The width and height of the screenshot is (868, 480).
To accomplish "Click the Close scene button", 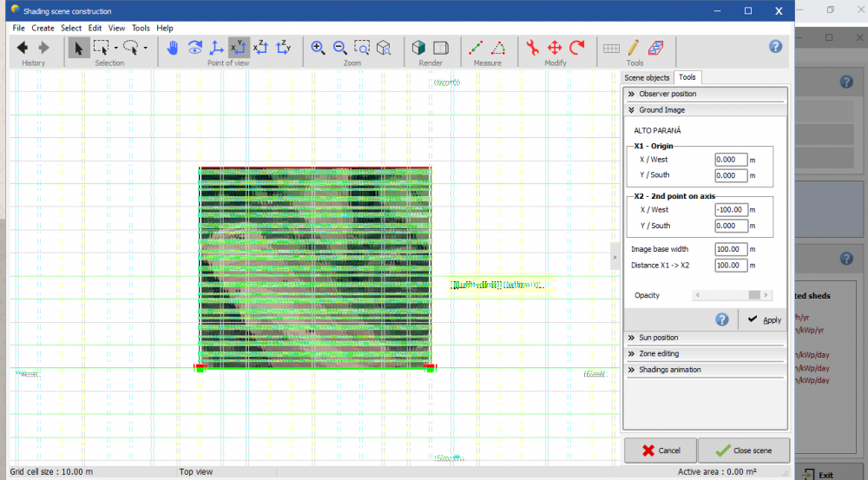I will click(x=744, y=450).
